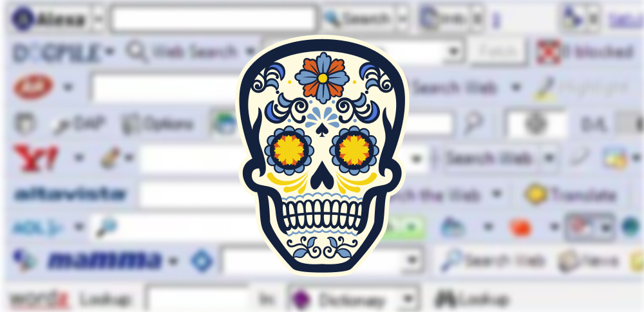Open the Yahoo Search Web dropdown arrow
This screenshot has width=644, height=312.
(x=549, y=158)
